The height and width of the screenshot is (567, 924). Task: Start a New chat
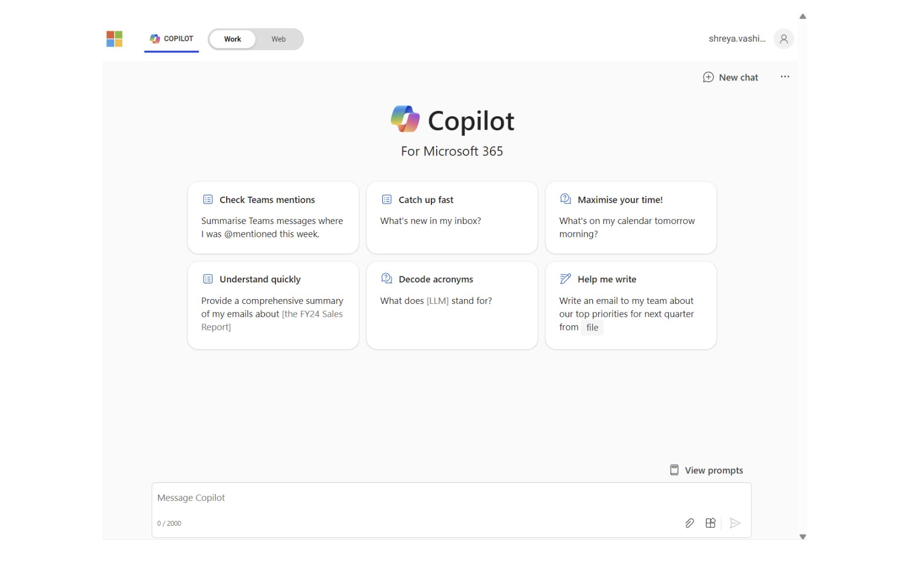pos(731,77)
